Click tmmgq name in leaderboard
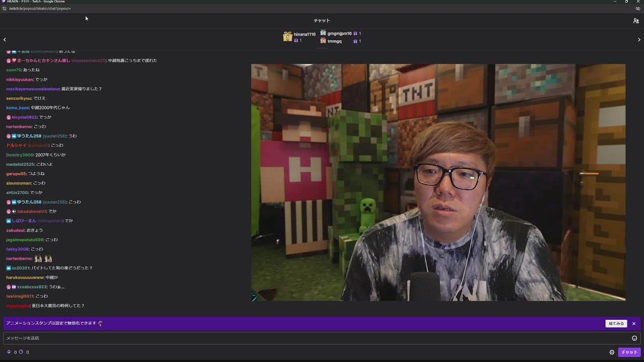 coord(335,41)
